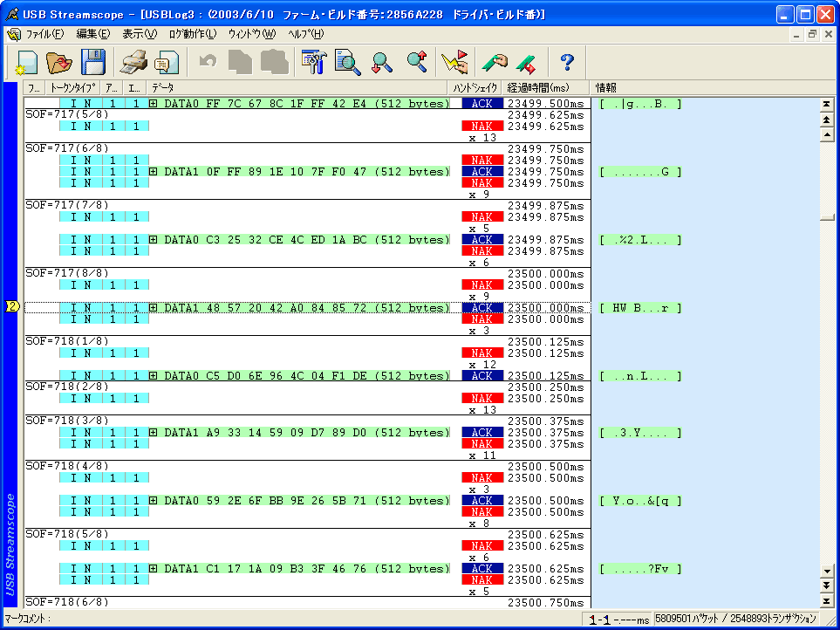Click the info text "[ .....?Fv ]"
The image size is (840, 630).
(x=640, y=568)
